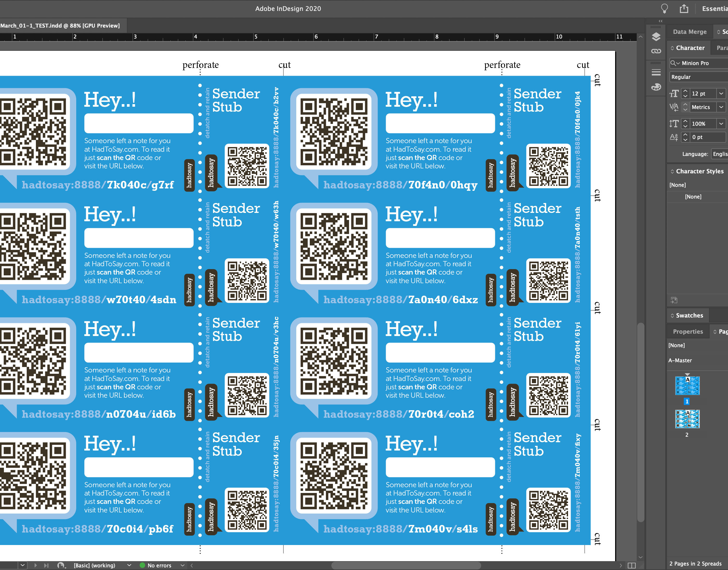Click the Minion Pro font name field
The image size is (728, 570).
coord(704,63)
